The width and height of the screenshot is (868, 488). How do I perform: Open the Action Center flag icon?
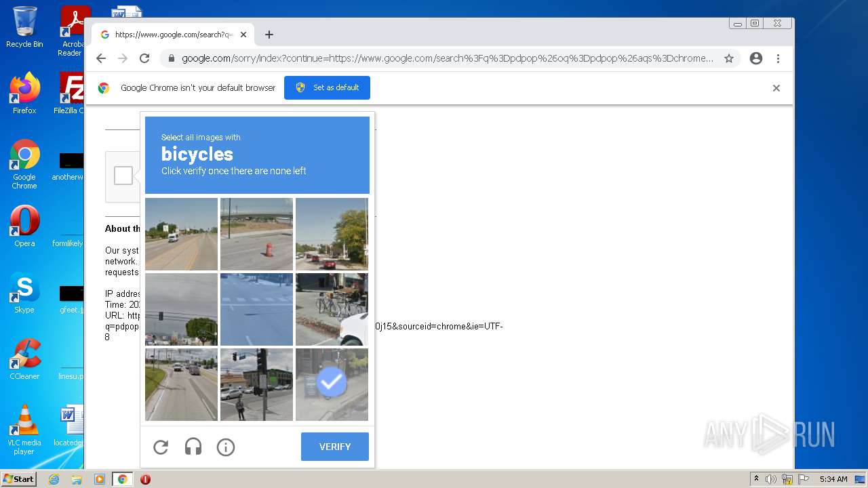(x=802, y=479)
